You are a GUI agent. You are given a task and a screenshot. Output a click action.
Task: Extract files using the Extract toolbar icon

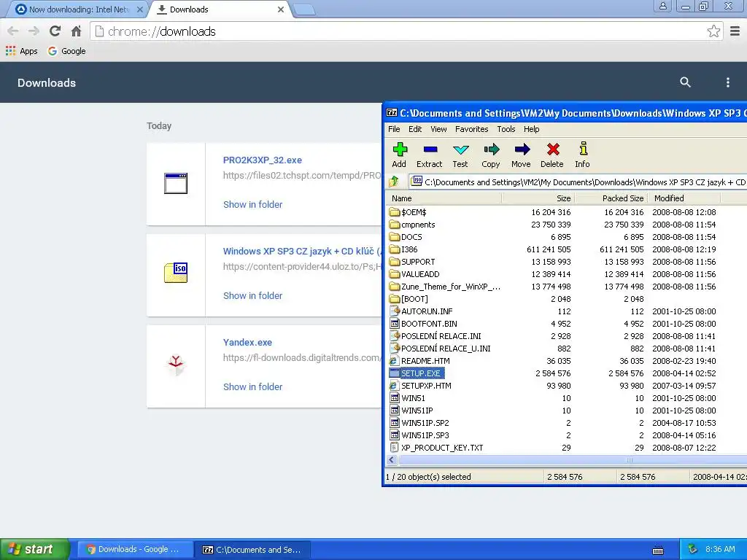tap(429, 155)
